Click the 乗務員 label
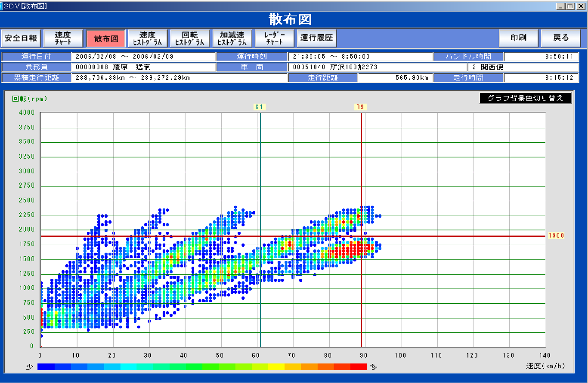 [x=37, y=67]
